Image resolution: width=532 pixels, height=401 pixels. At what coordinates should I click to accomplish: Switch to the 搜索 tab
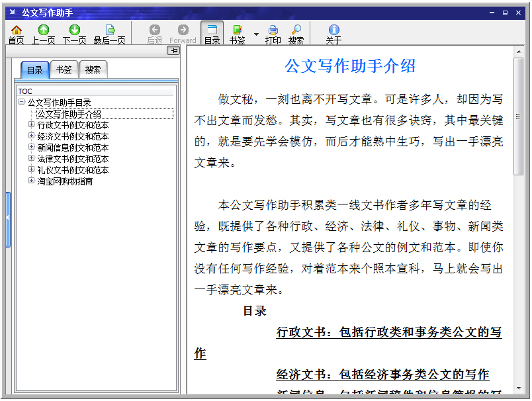(x=92, y=69)
